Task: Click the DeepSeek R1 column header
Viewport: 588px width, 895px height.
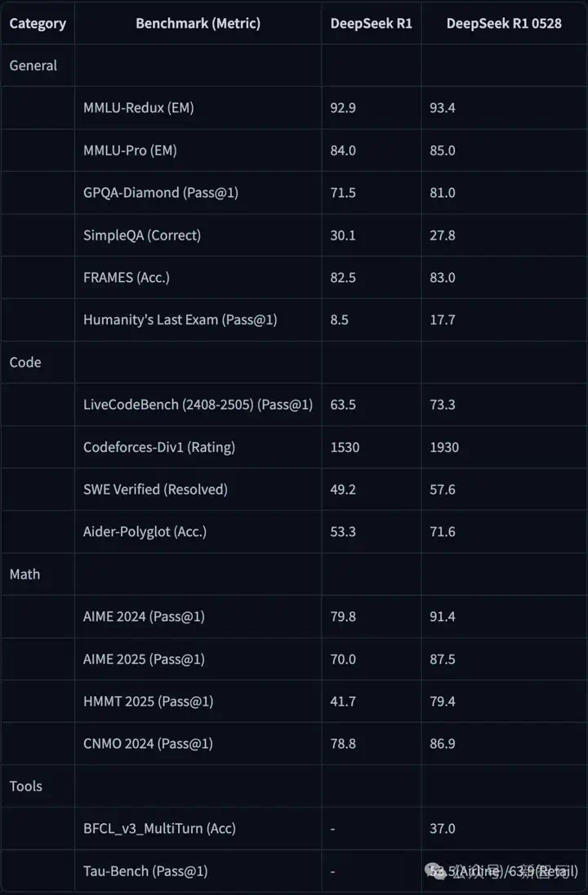Action: click(x=372, y=24)
